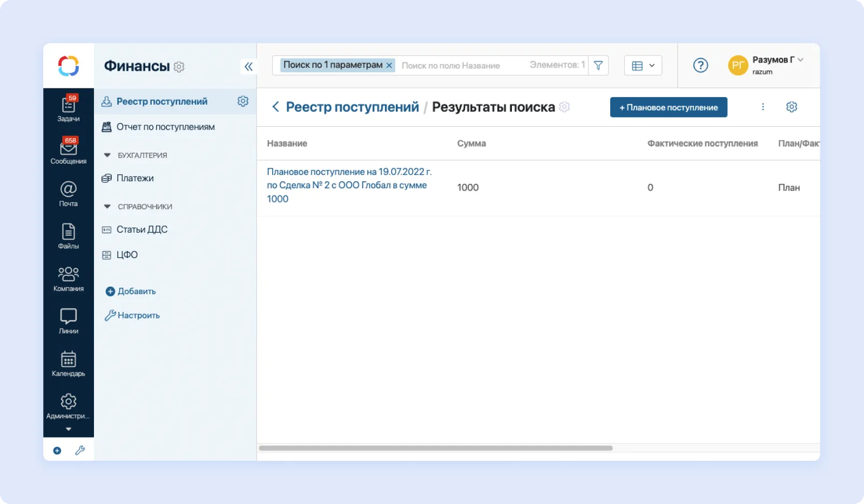Collapse the Финансы side panel
The width and height of the screenshot is (864, 504).
248,66
